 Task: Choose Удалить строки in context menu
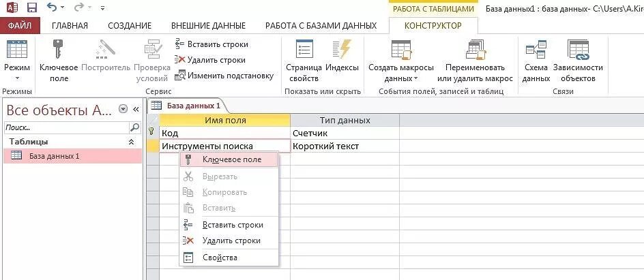[229, 240]
